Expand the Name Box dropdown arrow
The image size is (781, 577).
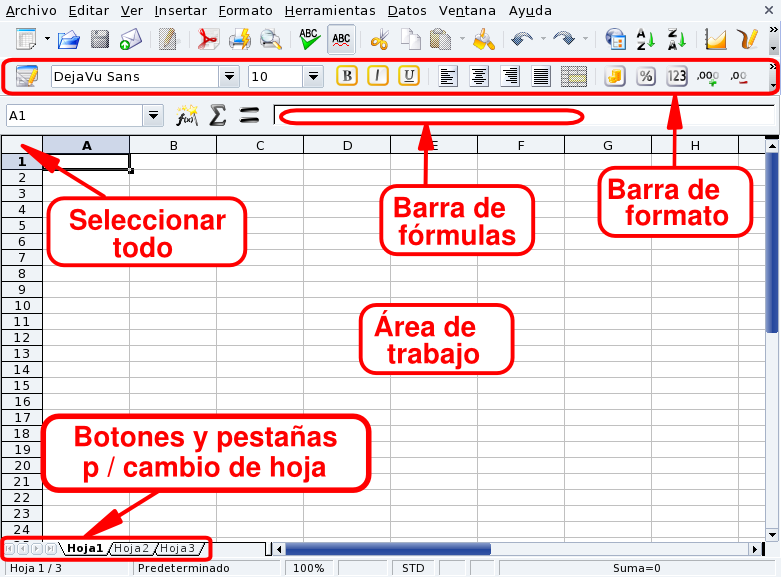tap(153, 116)
